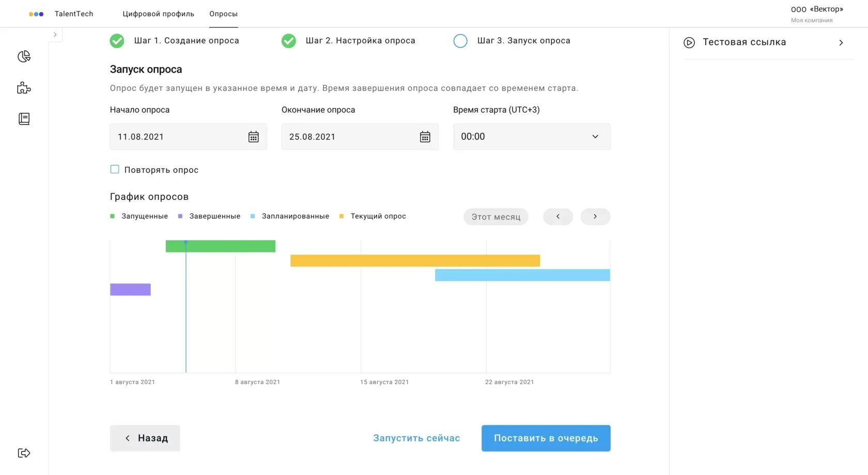This screenshot has height=475, width=868.
Task: Click the green running survey bar
Action: pyautogui.click(x=221, y=246)
